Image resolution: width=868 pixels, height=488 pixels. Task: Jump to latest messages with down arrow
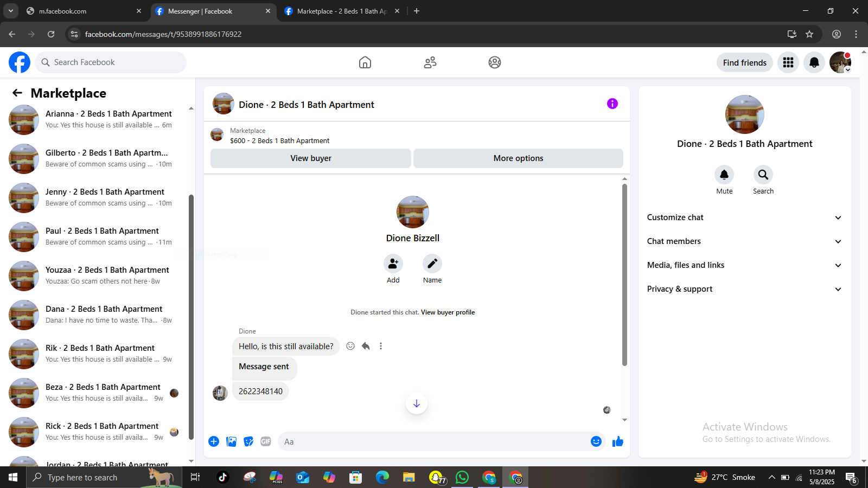tap(417, 403)
